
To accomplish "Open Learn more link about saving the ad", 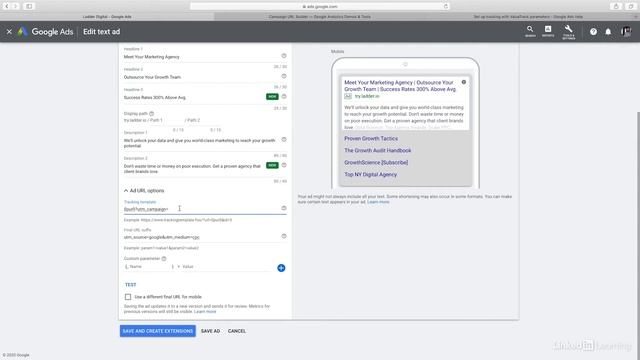I will tap(205, 311).
